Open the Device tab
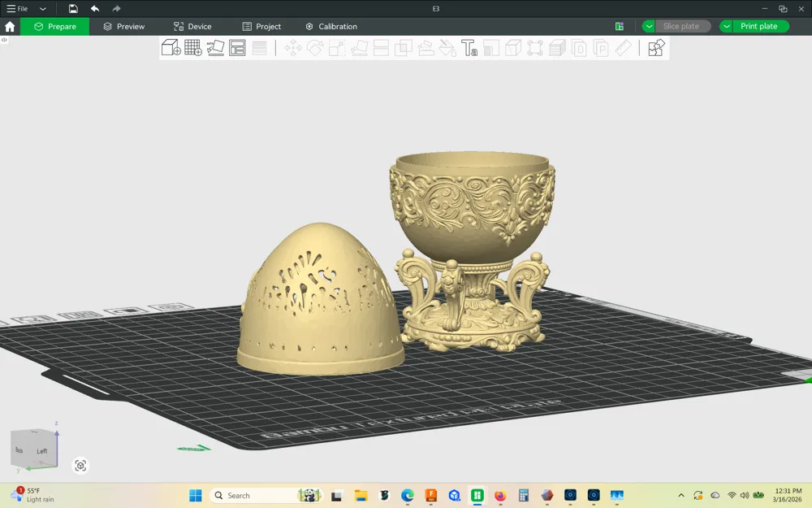Image resolution: width=812 pixels, height=508 pixels. click(x=192, y=27)
